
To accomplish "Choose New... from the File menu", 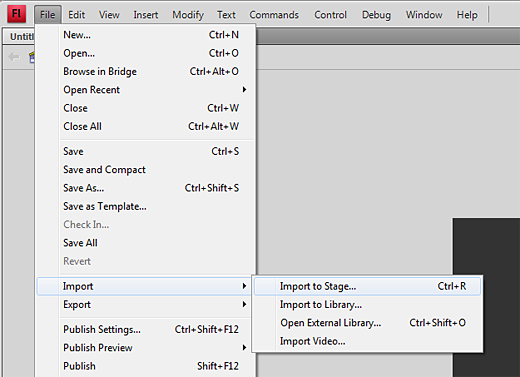I will tap(146, 35).
